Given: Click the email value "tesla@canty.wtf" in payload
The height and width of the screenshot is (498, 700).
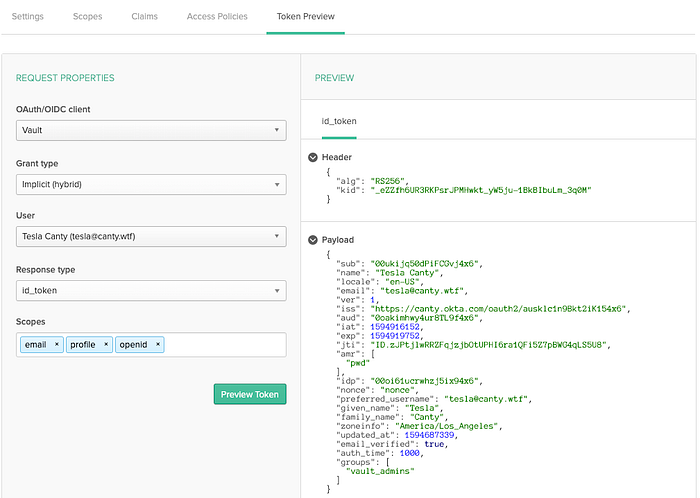Looking at the screenshot, I should pos(424,291).
